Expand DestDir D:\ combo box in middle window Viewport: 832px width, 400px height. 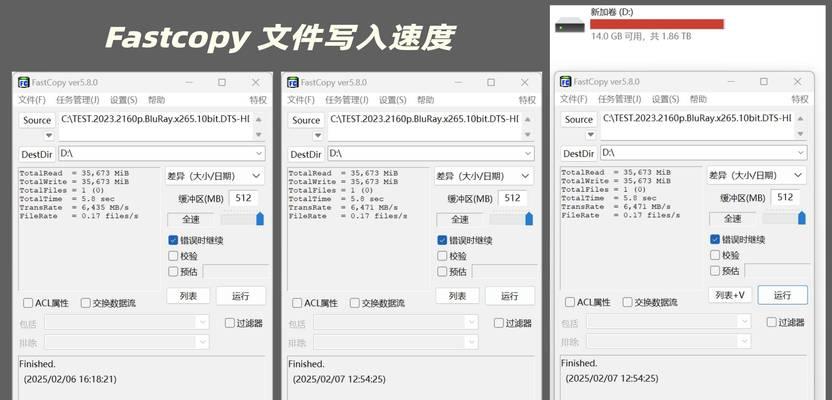[x=528, y=154]
